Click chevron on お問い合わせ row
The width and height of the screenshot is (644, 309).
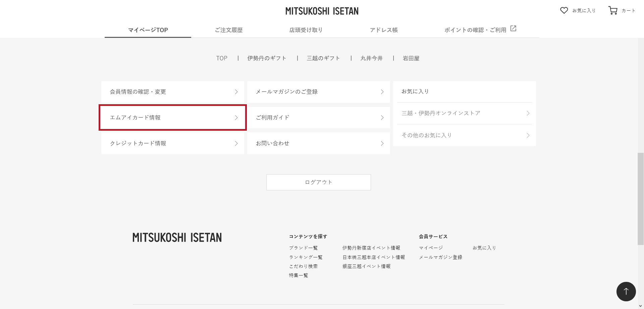click(382, 143)
